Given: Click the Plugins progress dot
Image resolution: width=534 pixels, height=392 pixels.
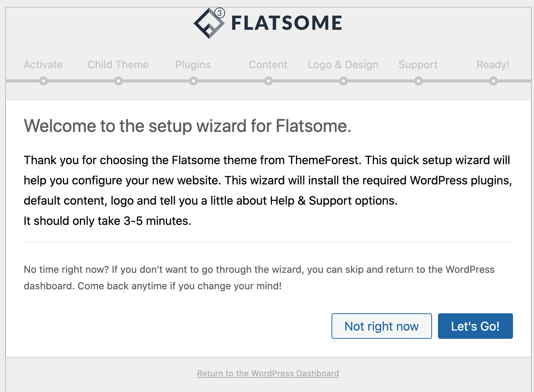Looking at the screenshot, I should pos(193,81).
